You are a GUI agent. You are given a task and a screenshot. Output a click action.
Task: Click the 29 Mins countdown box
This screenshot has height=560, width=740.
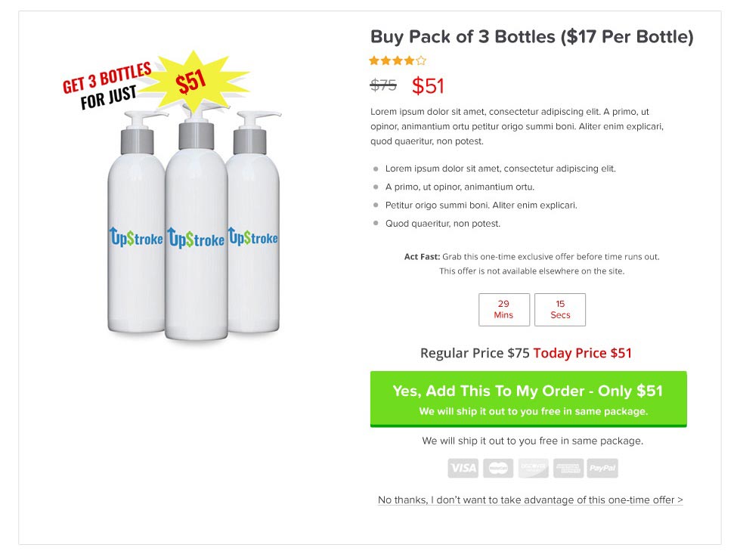[x=503, y=309]
